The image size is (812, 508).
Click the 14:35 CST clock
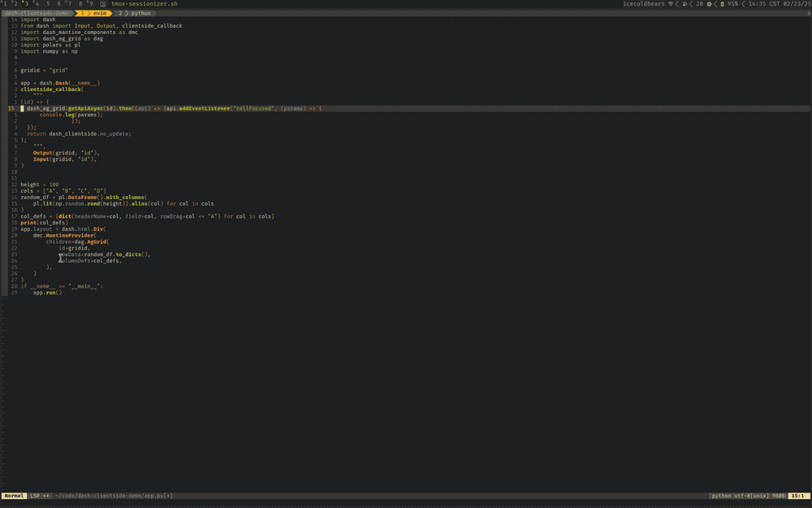point(765,3)
